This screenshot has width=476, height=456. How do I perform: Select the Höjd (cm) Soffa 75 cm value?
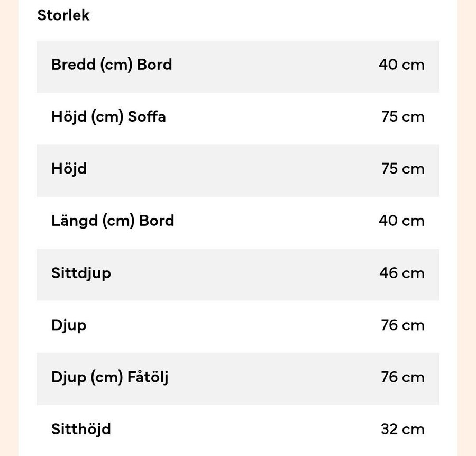point(403,117)
